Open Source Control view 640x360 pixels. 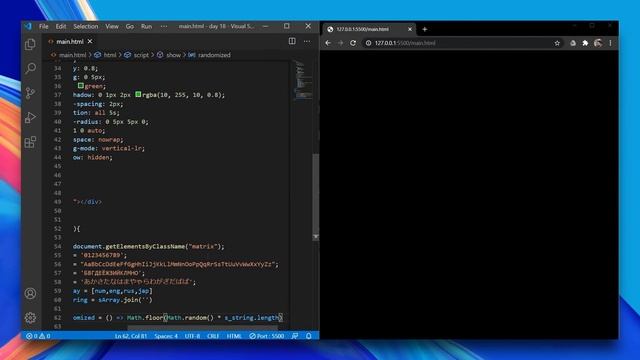pyautogui.click(x=30, y=93)
